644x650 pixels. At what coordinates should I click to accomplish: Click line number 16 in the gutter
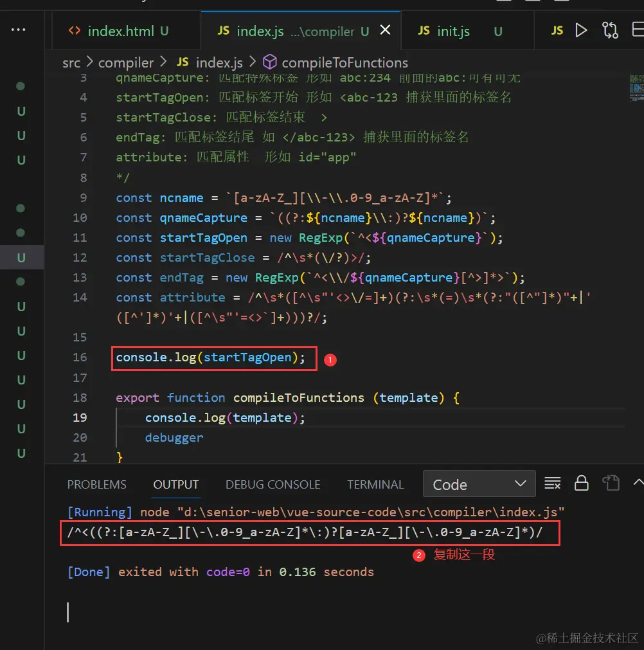pos(80,357)
